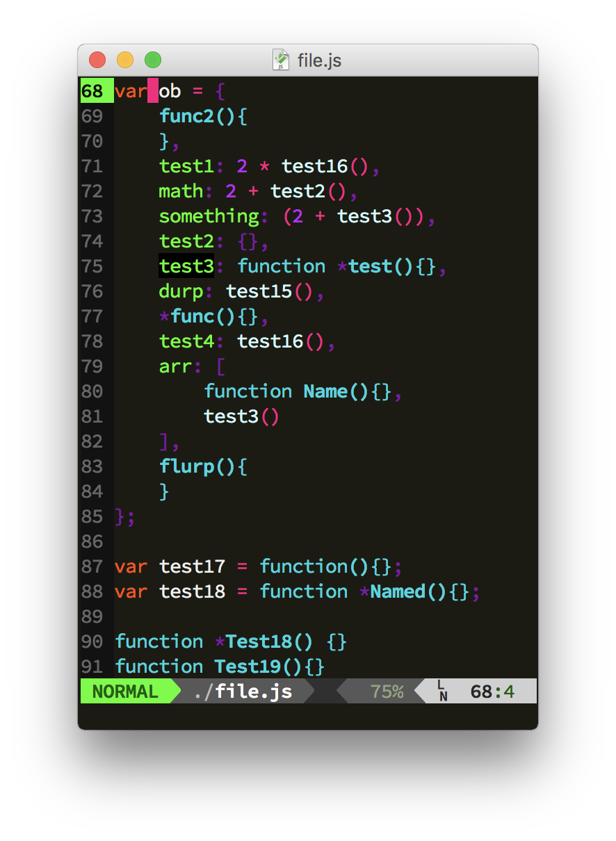Click the 'var' keyword on line 68
Viewport: 616px width, 841px height.
tap(131, 91)
